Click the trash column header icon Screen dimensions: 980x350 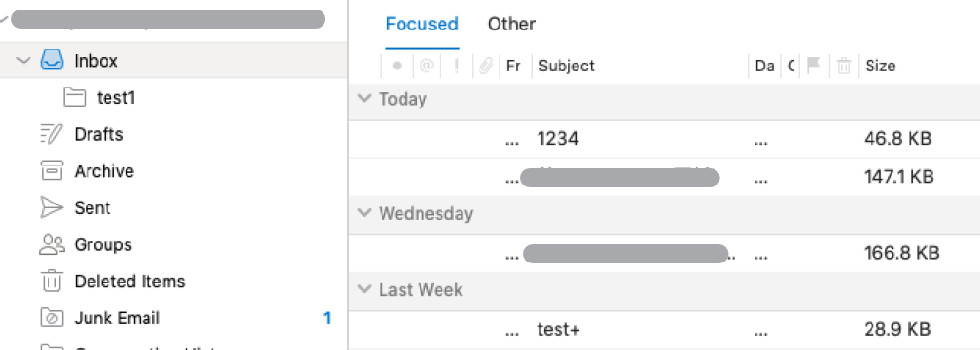click(844, 66)
